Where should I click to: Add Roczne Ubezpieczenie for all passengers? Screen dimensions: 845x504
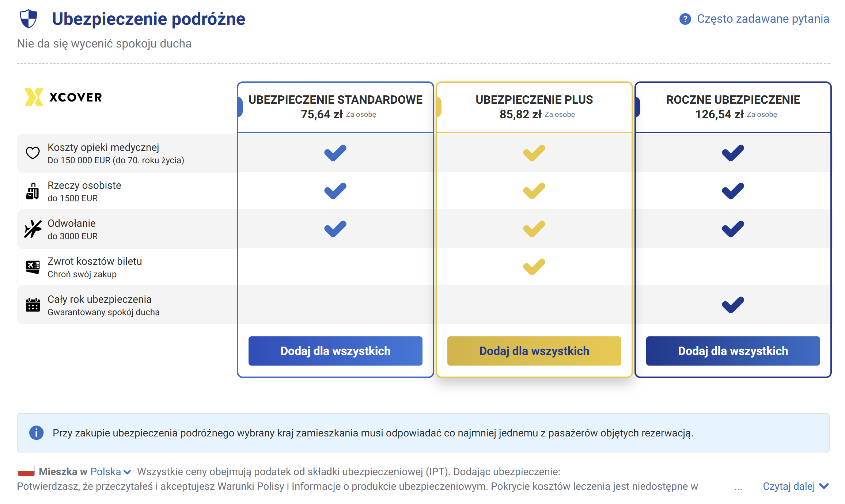point(733,351)
